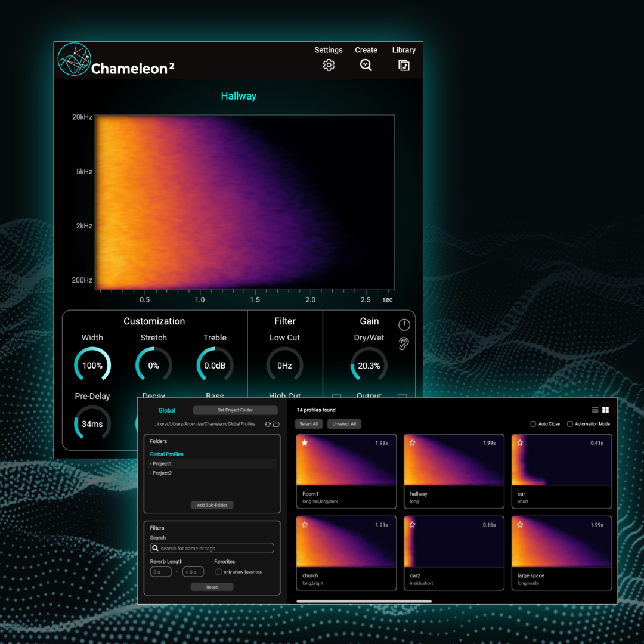Select the Global Profiles folder
Screen dimensions: 644x644
167,454
